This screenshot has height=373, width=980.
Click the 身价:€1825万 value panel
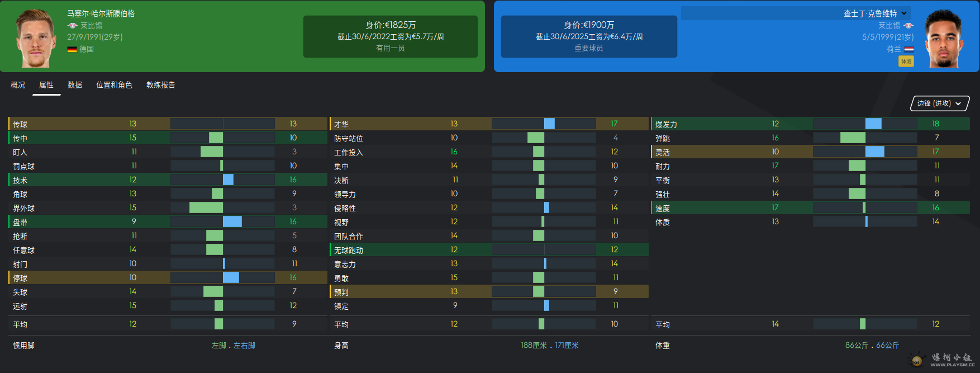[391, 36]
